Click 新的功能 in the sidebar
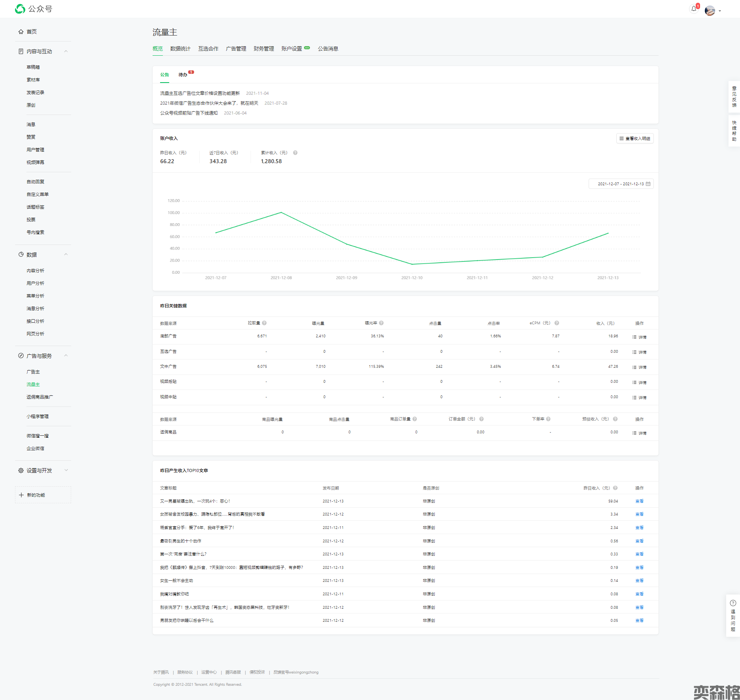 36,495
